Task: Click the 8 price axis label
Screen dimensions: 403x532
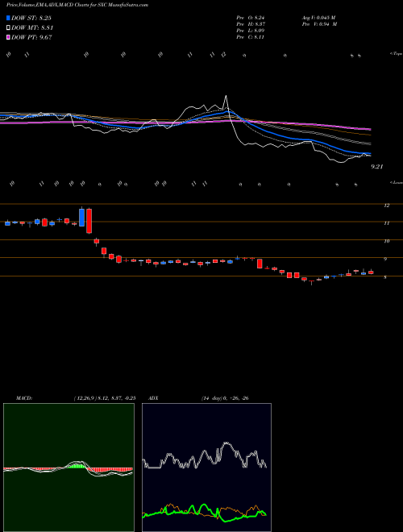Action: [x=385, y=277]
